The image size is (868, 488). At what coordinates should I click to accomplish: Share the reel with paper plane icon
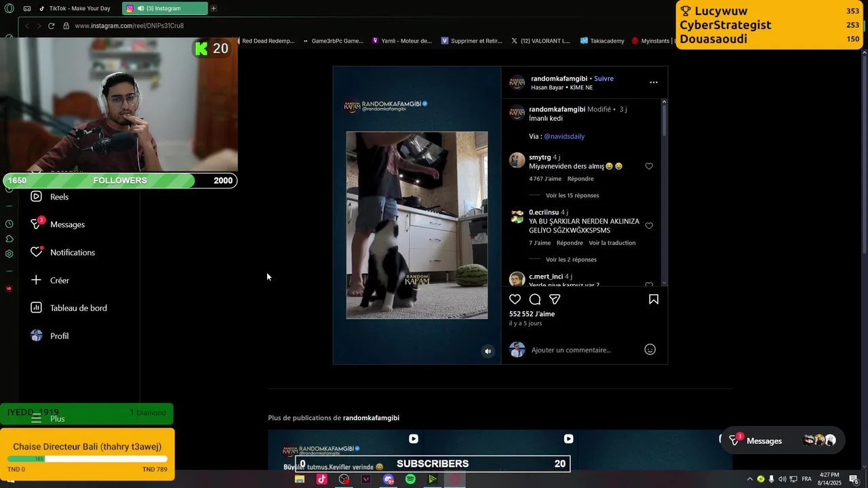[x=555, y=299]
